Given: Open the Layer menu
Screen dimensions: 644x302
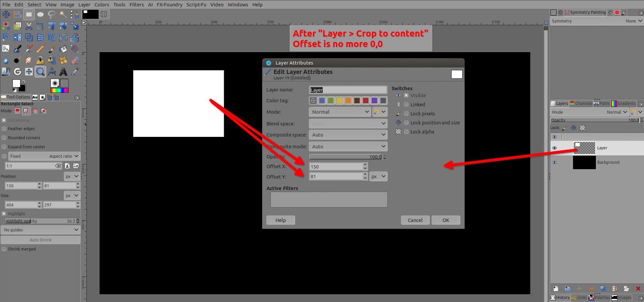Looking at the screenshot, I should tap(84, 5).
